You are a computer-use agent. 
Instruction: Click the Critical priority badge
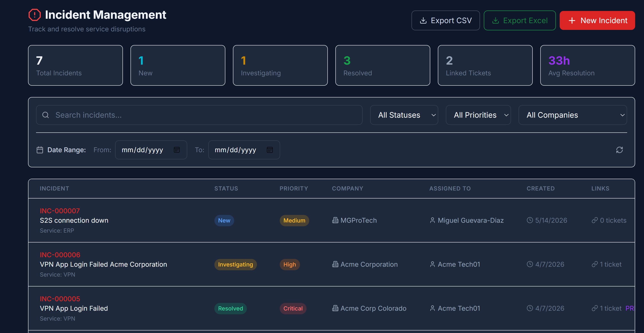(293, 308)
